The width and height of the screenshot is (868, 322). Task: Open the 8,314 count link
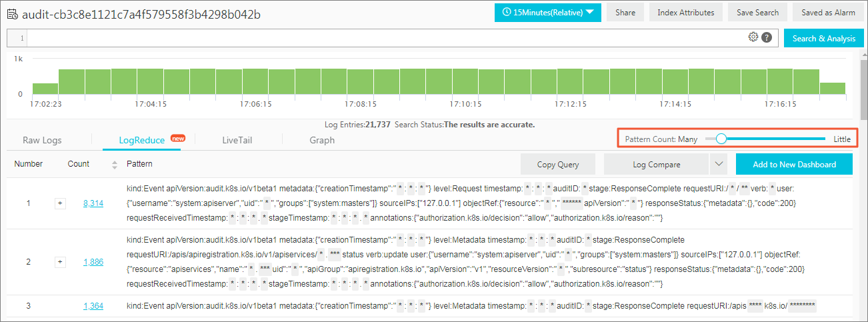pos(93,203)
